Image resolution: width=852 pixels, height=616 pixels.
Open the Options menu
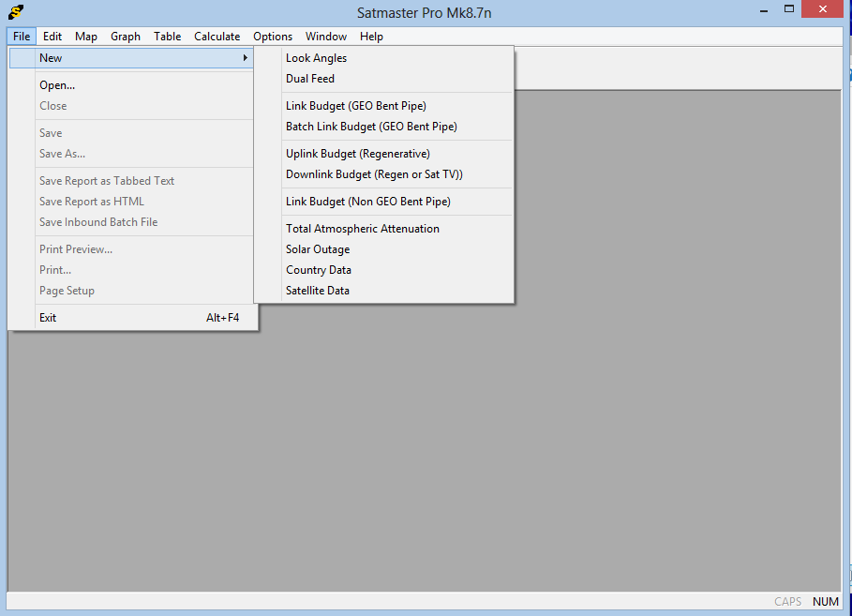[273, 37]
